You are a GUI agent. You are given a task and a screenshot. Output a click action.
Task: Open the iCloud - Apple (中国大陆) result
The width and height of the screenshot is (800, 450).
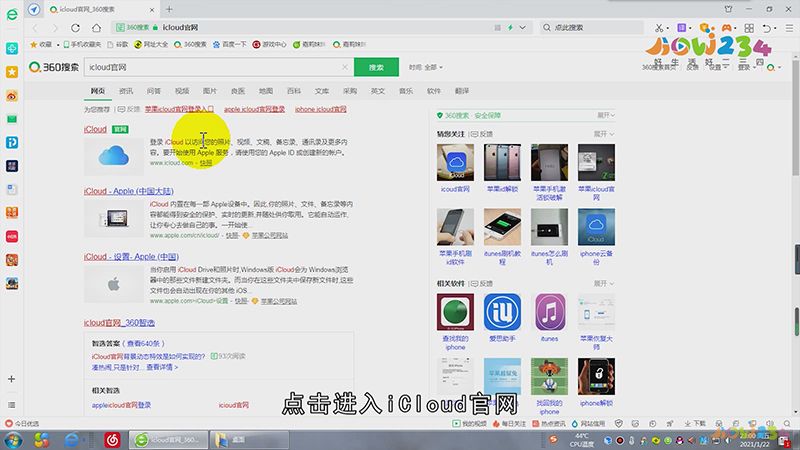click(129, 191)
